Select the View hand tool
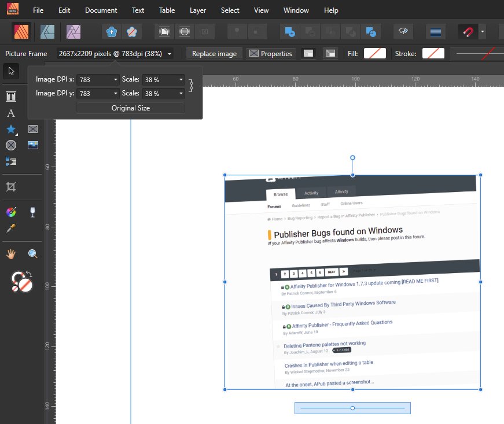Screen dimensions: 504x424 pos(11,254)
